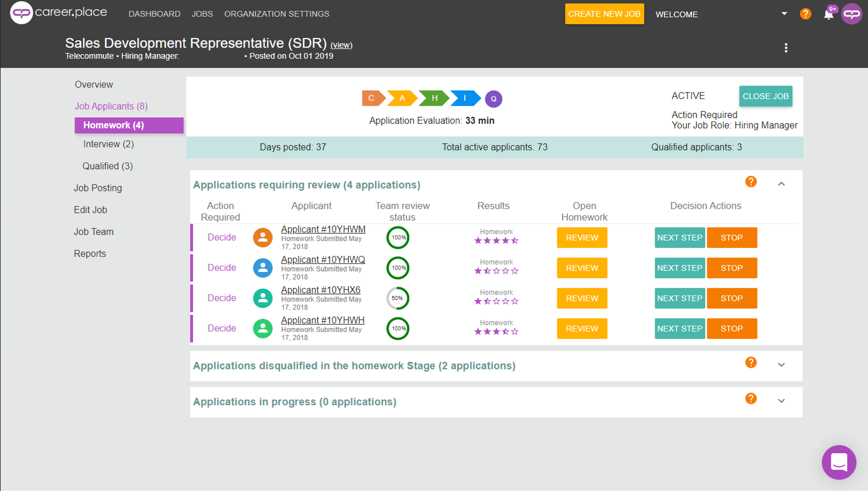This screenshot has width=868, height=491.
Task: Open Applicant #10YHWM link
Action: tap(323, 229)
